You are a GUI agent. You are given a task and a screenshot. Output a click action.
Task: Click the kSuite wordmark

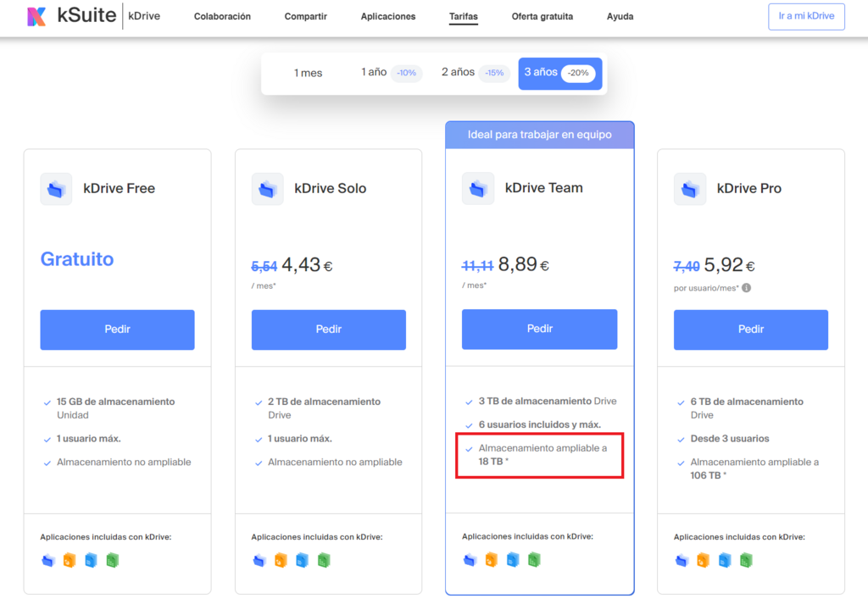click(87, 15)
